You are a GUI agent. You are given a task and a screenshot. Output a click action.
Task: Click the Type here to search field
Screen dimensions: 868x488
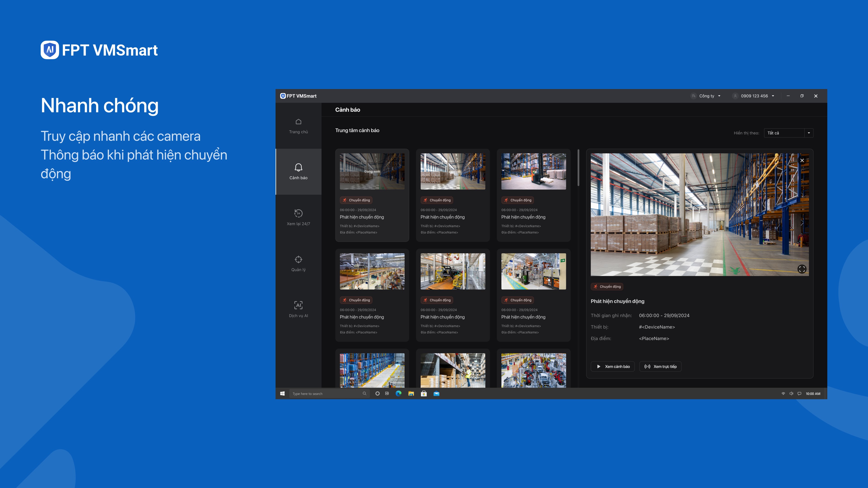[329, 393]
